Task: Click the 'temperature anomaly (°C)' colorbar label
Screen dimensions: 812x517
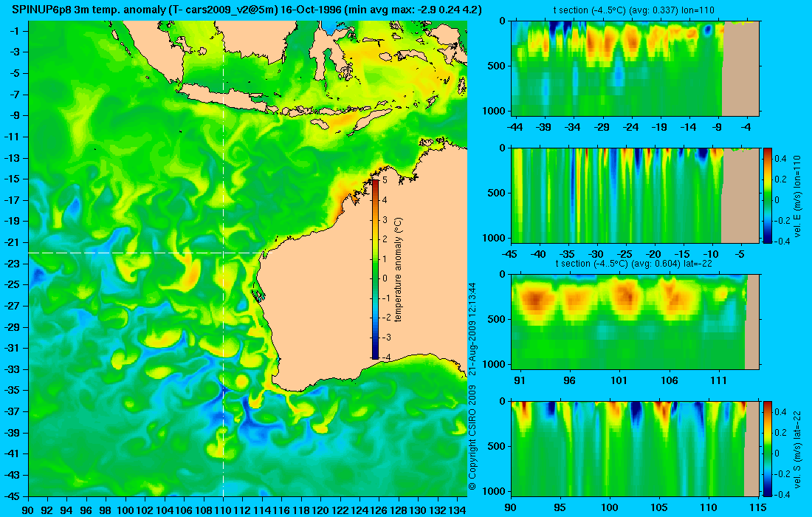Action: tap(398, 270)
